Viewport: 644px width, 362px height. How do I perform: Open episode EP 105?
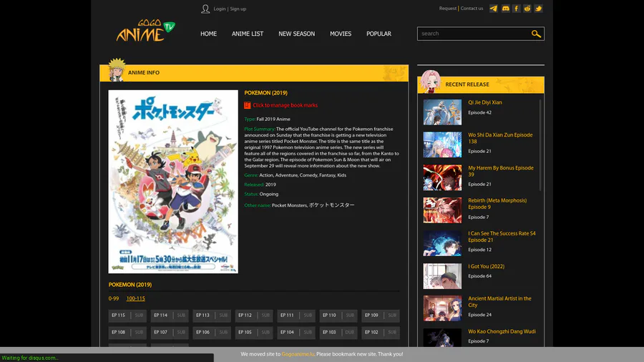click(x=254, y=332)
